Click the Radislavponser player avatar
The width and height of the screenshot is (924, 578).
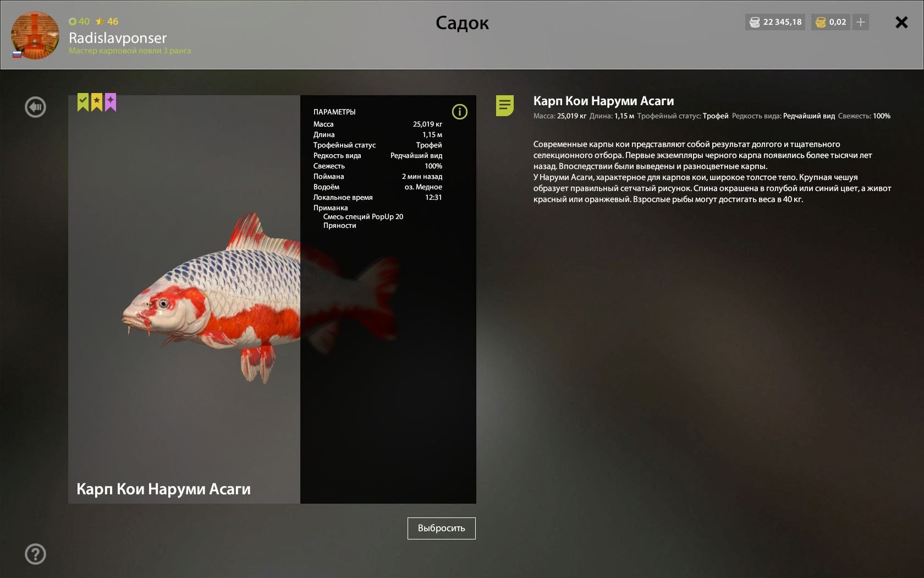tap(35, 35)
